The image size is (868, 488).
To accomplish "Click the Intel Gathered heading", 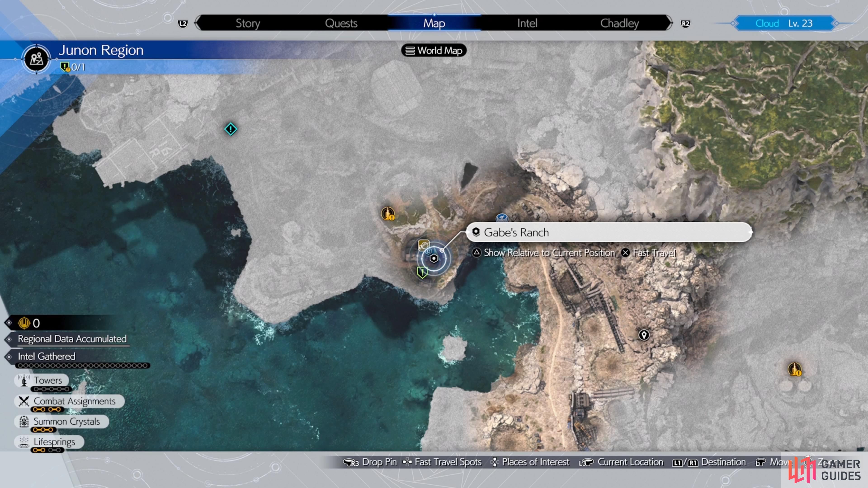I will click(47, 356).
